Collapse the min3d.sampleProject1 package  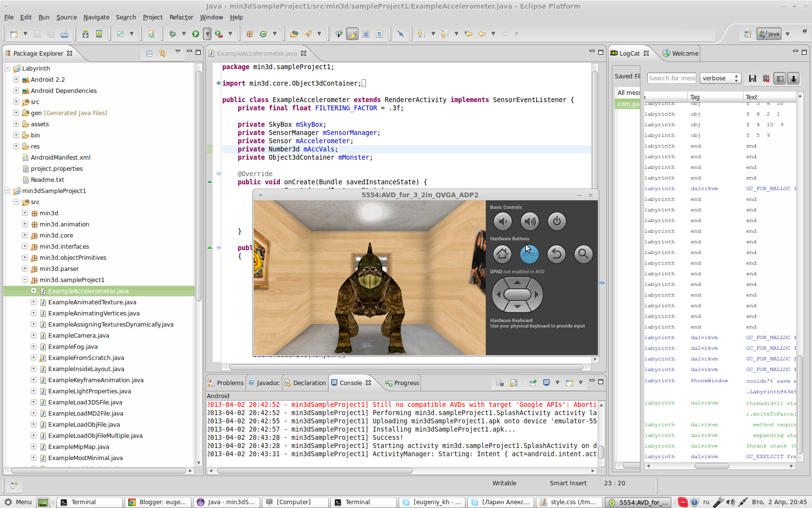click(25, 280)
